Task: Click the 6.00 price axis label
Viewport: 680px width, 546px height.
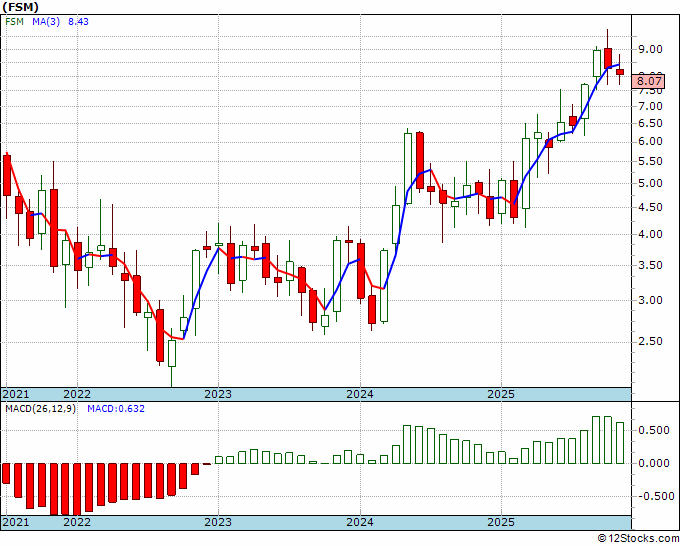Action: 650,141
